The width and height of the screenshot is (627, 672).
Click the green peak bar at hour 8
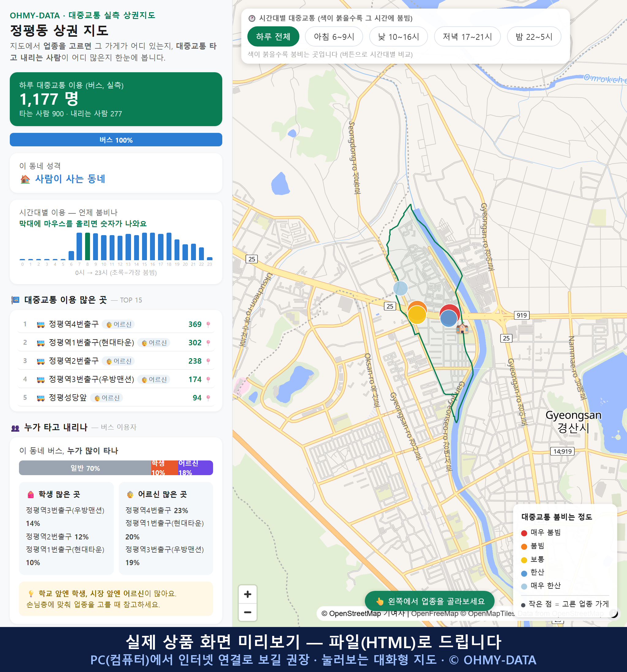click(88, 246)
